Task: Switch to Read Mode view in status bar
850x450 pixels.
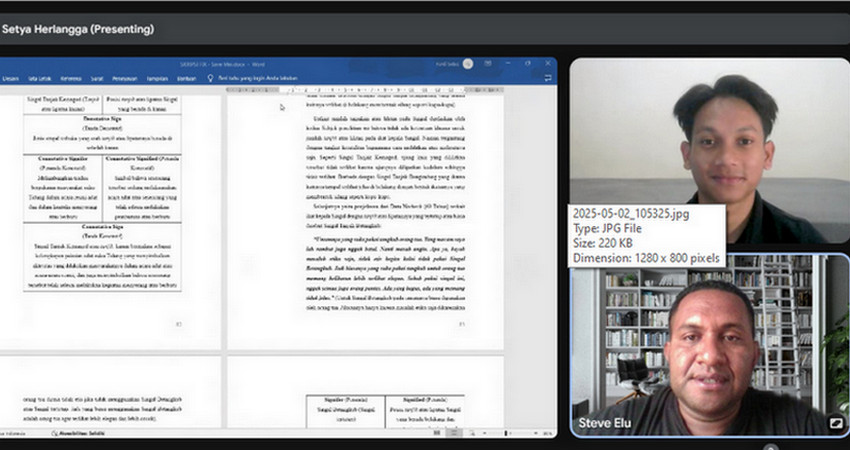Action: click(437, 433)
